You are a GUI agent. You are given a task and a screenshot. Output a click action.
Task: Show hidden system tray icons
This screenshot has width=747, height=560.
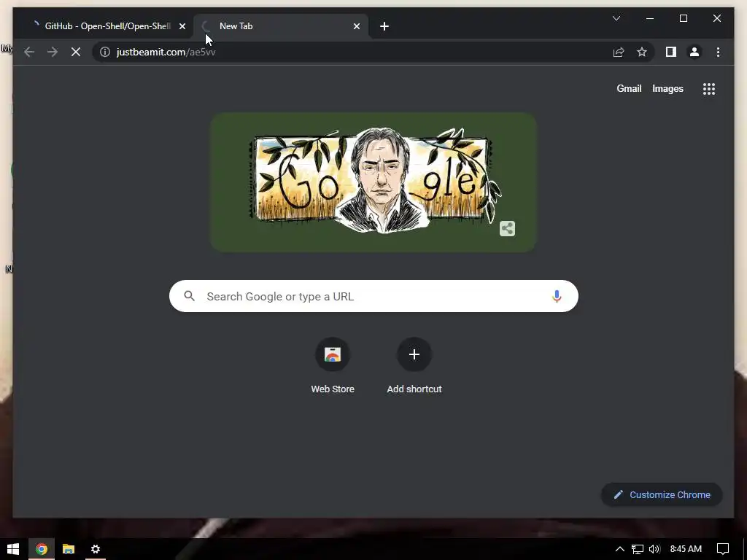click(620, 549)
